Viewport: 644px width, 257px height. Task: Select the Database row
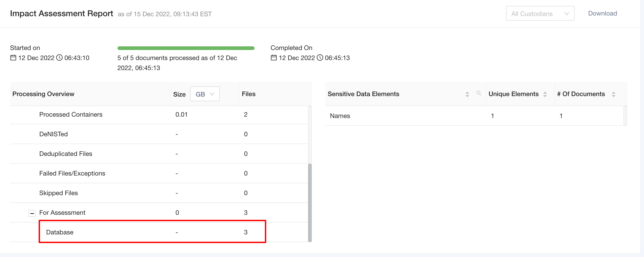tap(59, 232)
